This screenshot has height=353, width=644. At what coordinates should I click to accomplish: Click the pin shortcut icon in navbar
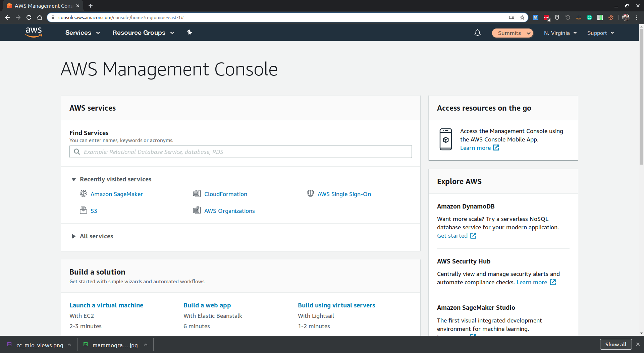point(190,33)
